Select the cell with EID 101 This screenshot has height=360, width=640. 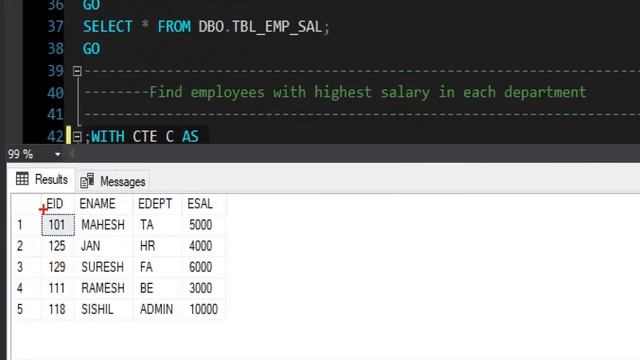pyautogui.click(x=58, y=225)
